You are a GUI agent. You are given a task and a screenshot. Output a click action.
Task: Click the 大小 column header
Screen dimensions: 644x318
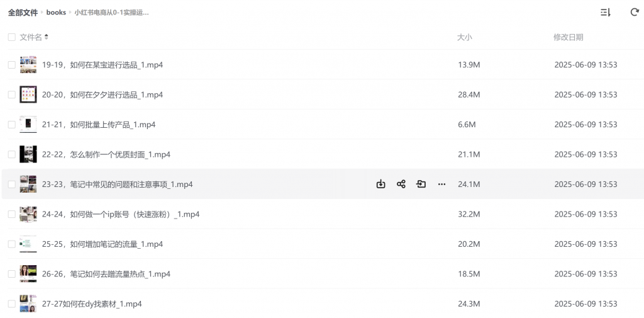point(465,37)
